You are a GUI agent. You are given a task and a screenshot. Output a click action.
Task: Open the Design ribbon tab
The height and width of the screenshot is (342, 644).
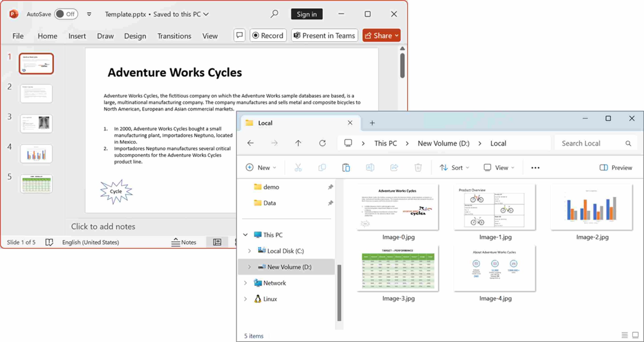(x=135, y=36)
